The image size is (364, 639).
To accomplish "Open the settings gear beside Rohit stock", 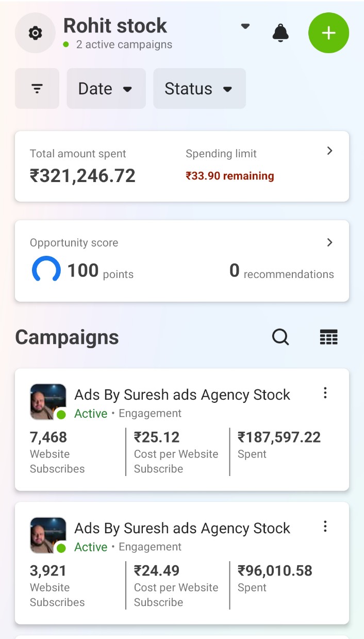I will pos(35,32).
